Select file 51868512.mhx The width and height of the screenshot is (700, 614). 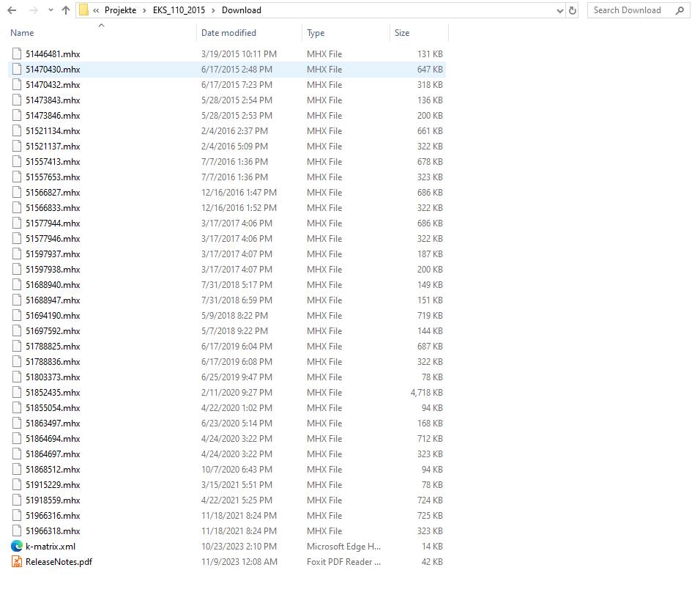pyautogui.click(x=53, y=470)
